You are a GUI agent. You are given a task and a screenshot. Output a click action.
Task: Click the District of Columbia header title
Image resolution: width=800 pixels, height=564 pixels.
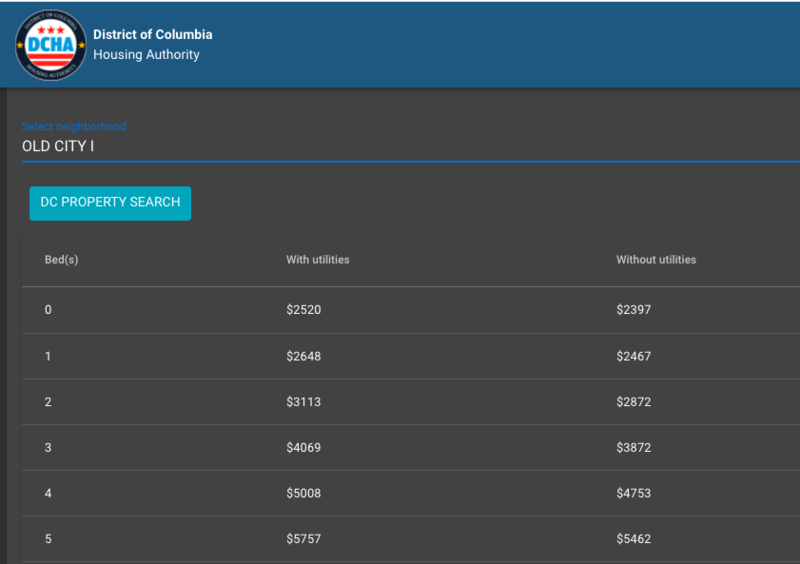pos(152,34)
